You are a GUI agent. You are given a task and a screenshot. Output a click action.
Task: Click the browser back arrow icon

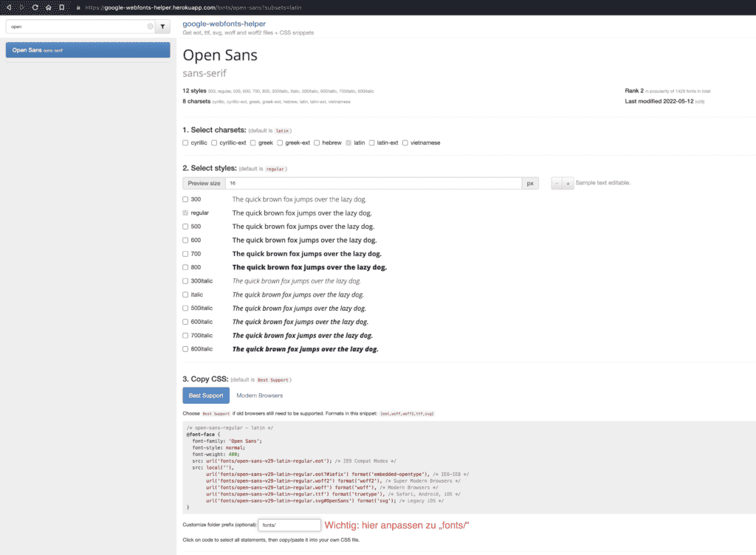coord(9,7)
